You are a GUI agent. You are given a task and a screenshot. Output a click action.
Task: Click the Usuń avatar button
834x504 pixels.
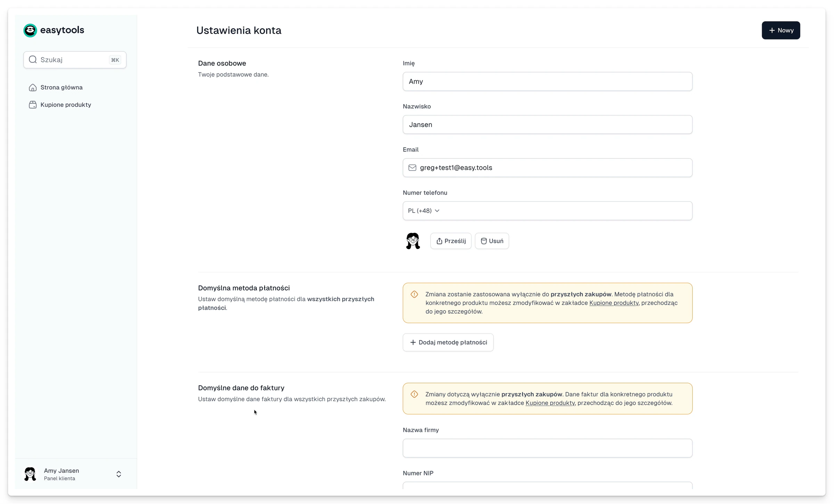point(492,241)
